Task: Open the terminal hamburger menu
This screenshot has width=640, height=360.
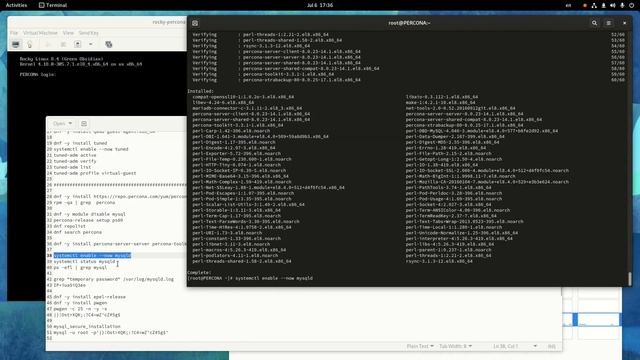Action: click(x=609, y=23)
